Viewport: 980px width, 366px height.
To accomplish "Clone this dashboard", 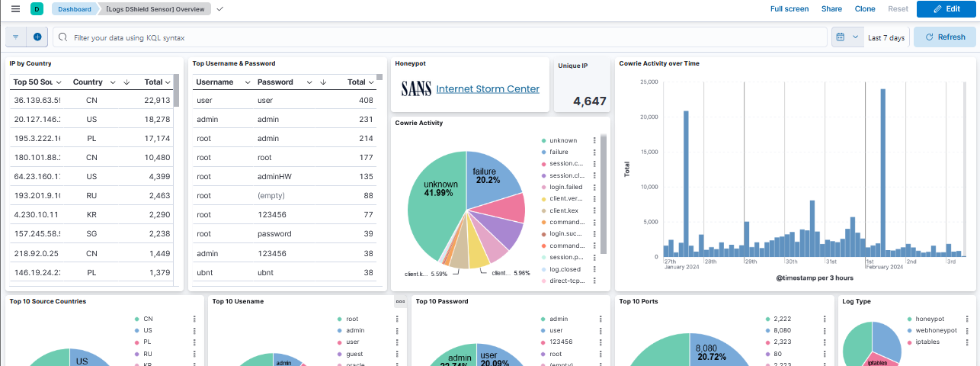I will 865,9.
